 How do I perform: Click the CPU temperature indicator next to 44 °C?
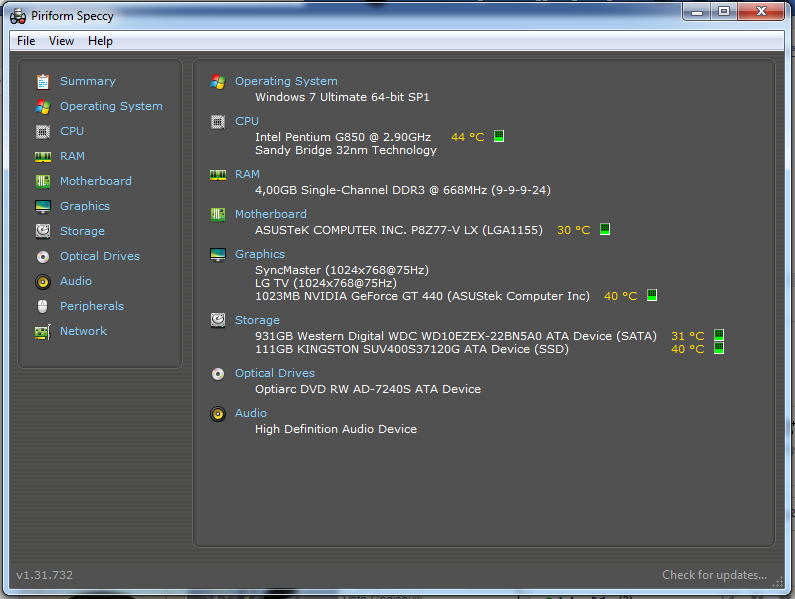coord(499,136)
